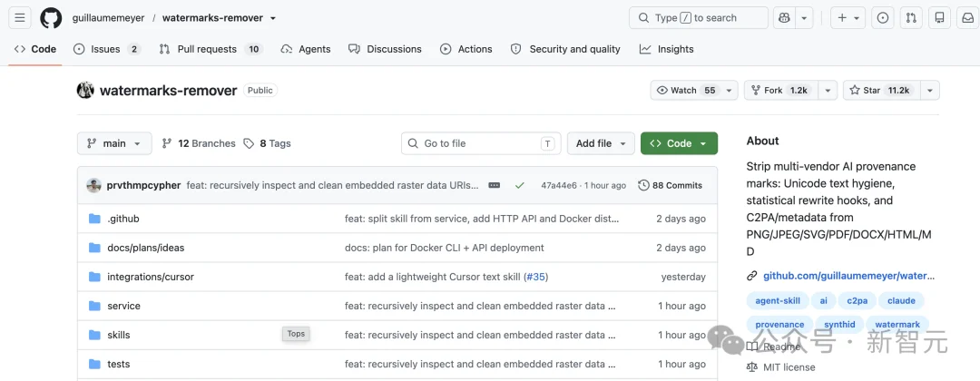Open the hamburger navigation menu
This screenshot has height=381, width=980.
click(20, 18)
